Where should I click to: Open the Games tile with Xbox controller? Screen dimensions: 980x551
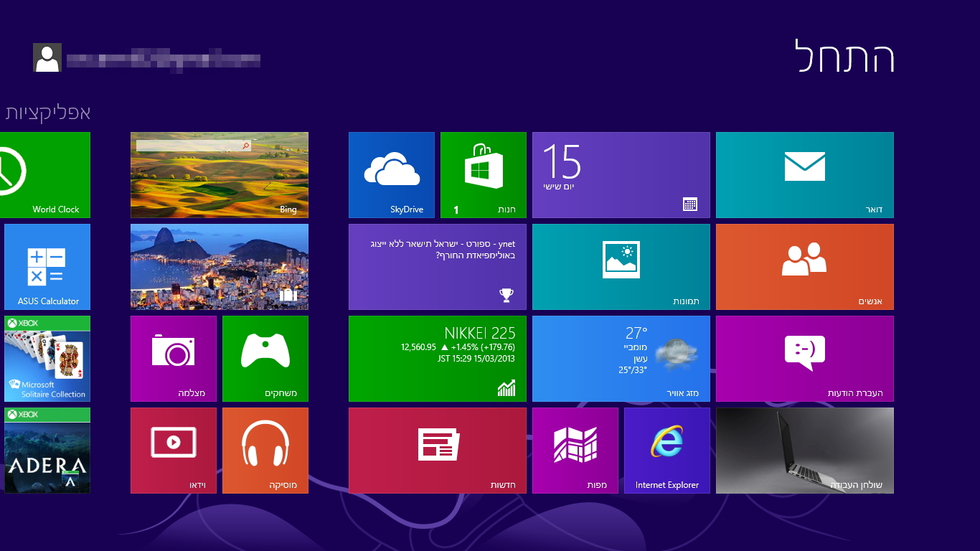265,358
